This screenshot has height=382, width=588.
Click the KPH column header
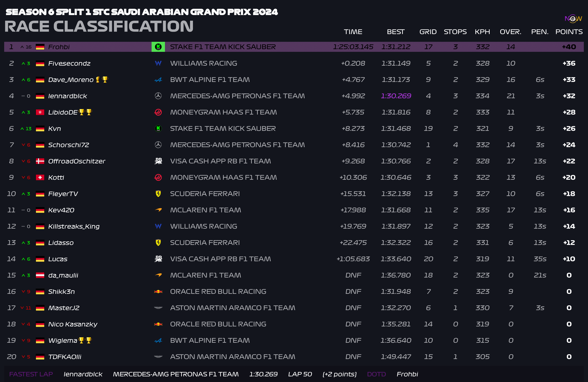coord(482,32)
